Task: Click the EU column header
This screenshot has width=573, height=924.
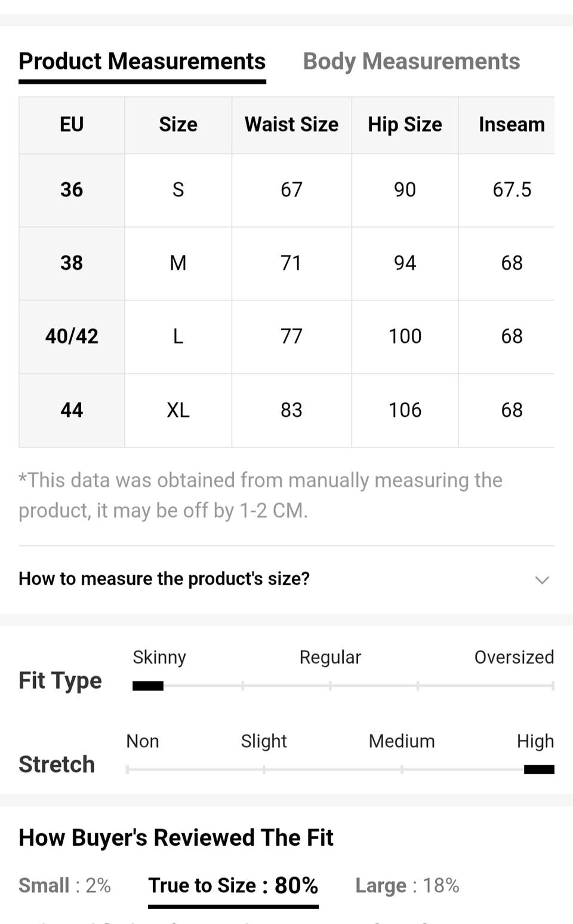Action: tap(72, 124)
